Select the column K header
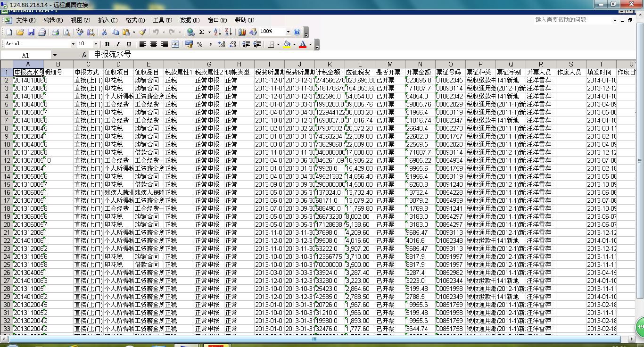The height and width of the screenshot is (347, 644). click(x=330, y=64)
